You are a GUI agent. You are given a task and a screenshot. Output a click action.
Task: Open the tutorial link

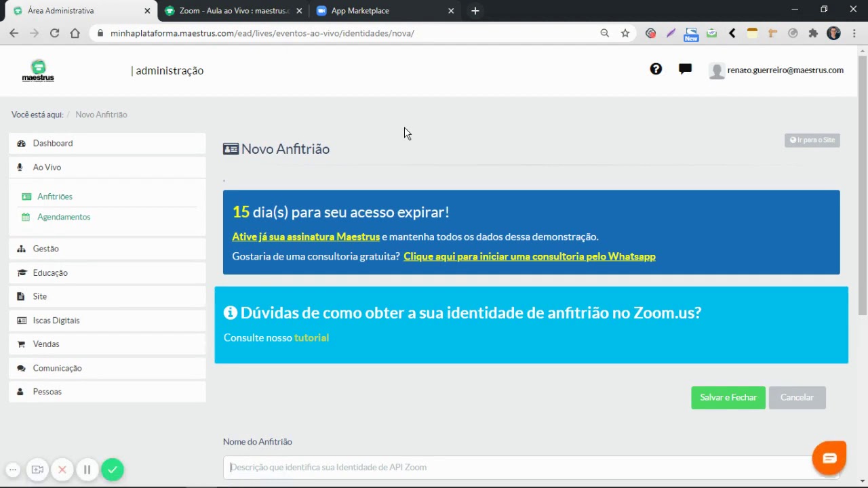[x=311, y=338]
